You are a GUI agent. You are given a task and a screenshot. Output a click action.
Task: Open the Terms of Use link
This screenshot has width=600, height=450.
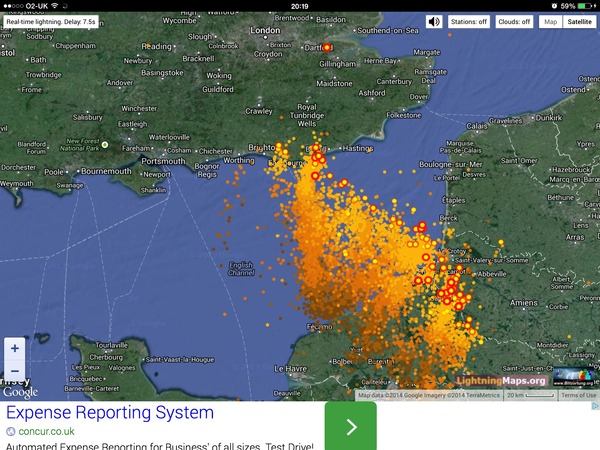[578, 395]
